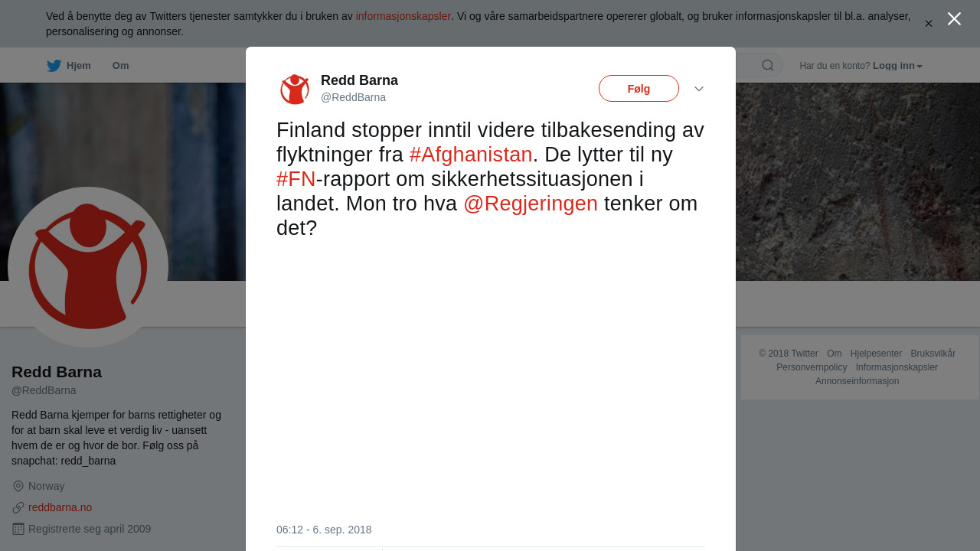Visit the @Regjeringen mention link
The image size is (980, 551).
(531, 204)
